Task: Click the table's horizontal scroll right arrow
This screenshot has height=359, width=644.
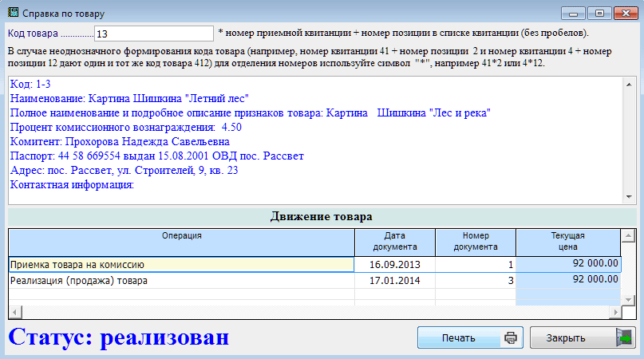Action: tap(615, 312)
